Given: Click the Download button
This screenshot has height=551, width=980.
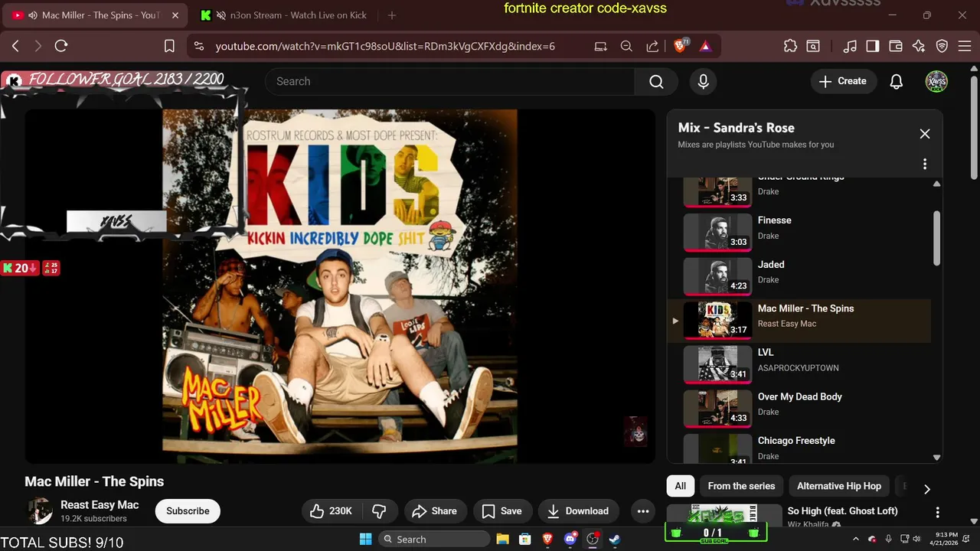Looking at the screenshot, I should tap(578, 511).
